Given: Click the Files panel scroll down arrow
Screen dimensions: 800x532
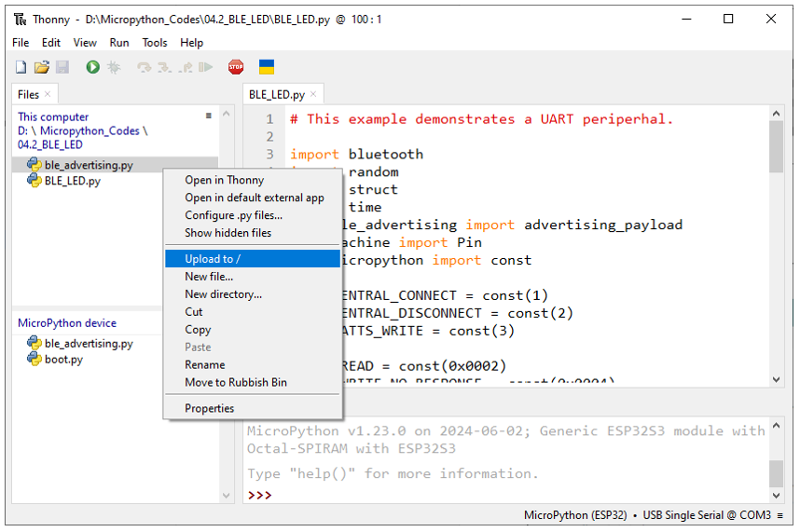Looking at the screenshot, I should click(227, 496).
